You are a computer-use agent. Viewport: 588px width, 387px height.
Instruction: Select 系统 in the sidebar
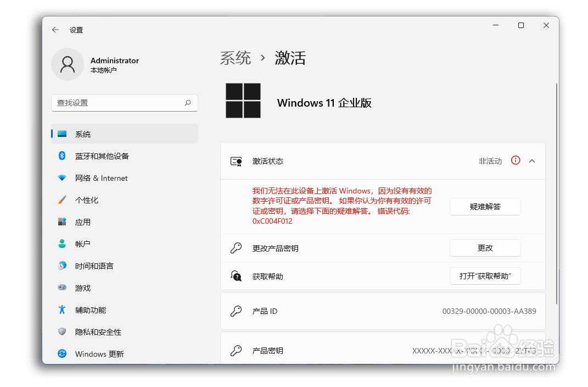click(x=125, y=134)
